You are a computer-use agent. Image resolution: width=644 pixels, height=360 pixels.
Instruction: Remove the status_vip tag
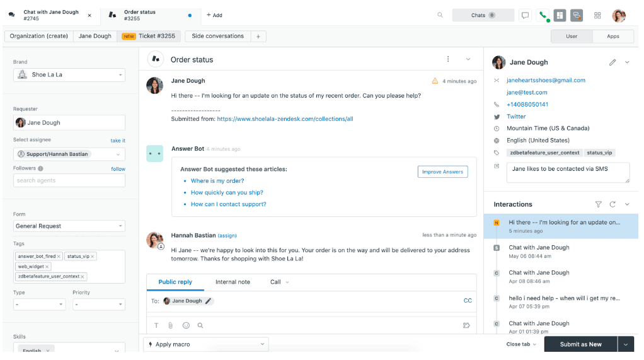[93, 257]
